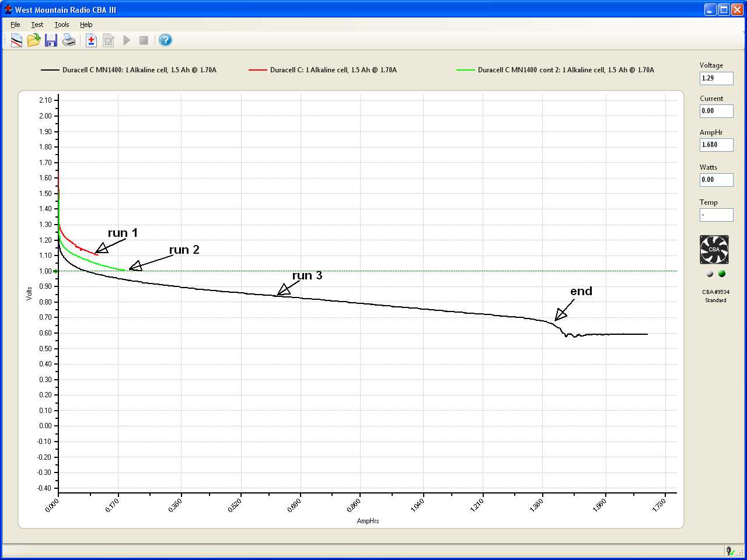Viewport: 747px width, 560px height.
Task: Click the new test plus/minus battery icon
Action: (91, 40)
